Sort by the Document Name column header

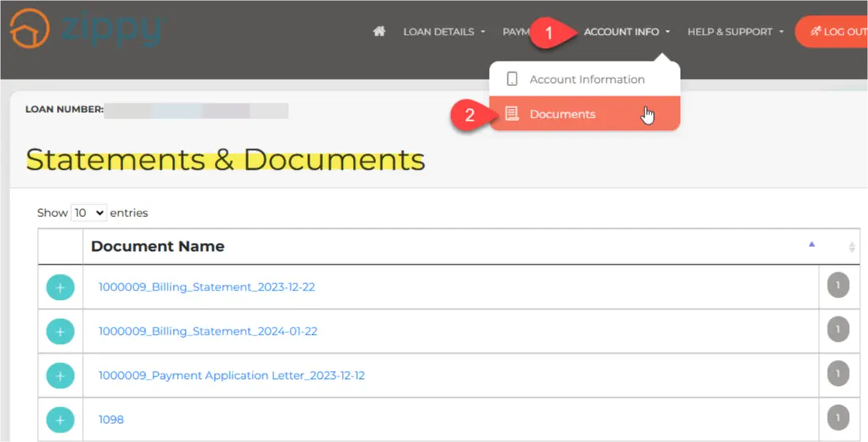click(158, 246)
